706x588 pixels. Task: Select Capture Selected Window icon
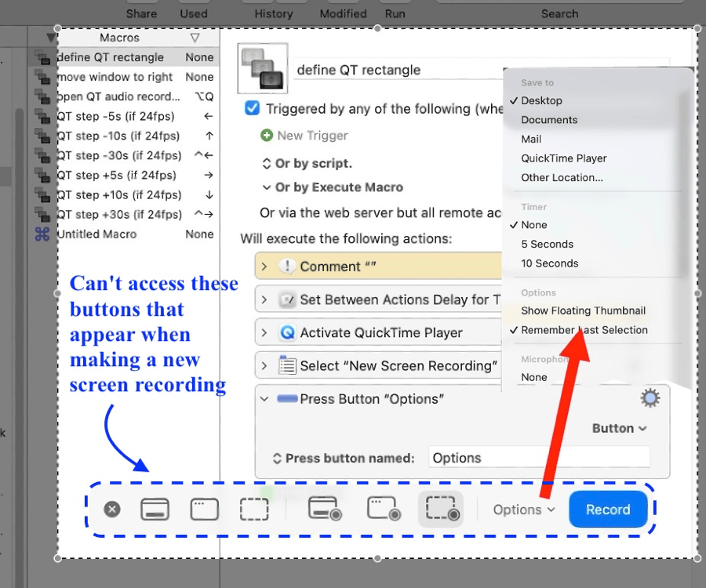click(x=204, y=510)
